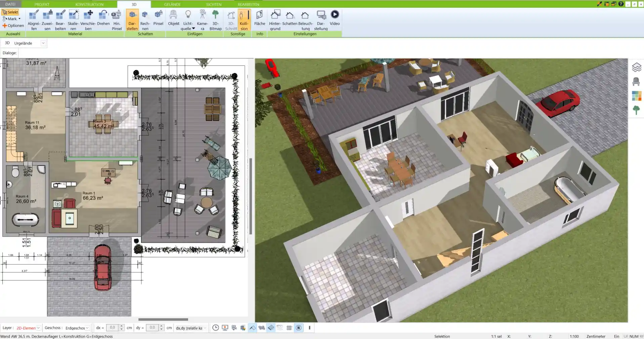Toggle Kollision detection
644x339 pixels.
244,20
